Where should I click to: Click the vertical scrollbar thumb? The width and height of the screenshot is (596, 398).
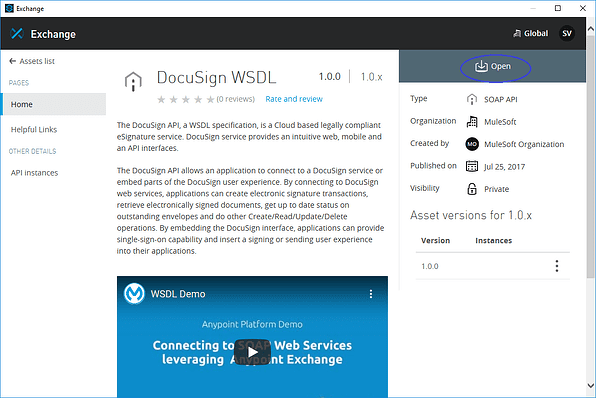point(590,156)
